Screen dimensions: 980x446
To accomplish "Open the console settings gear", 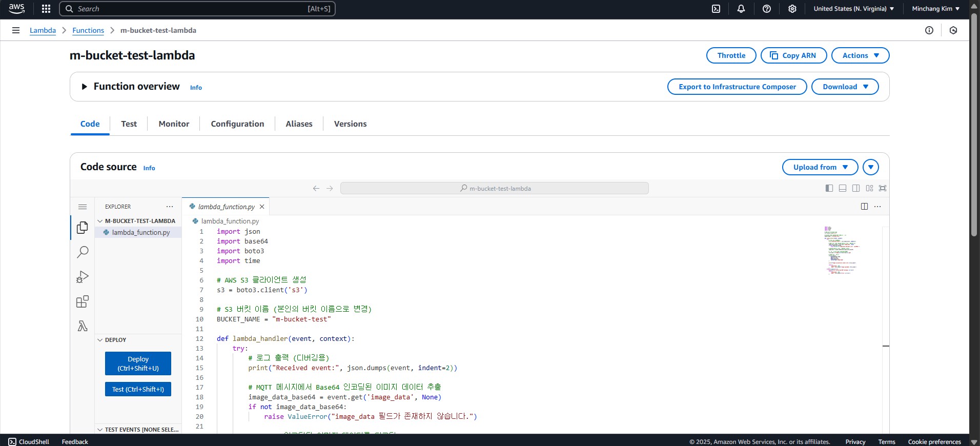I will (792, 9).
